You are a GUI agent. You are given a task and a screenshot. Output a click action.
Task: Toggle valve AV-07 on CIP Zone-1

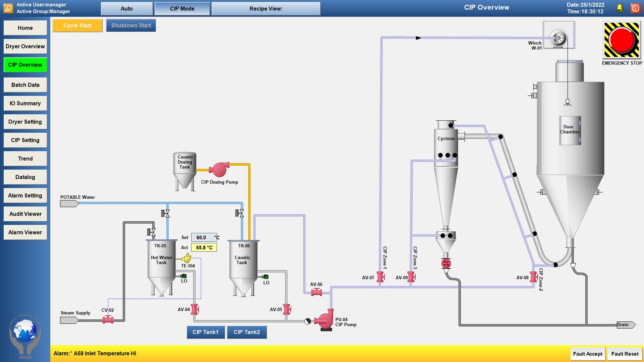[380, 277]
